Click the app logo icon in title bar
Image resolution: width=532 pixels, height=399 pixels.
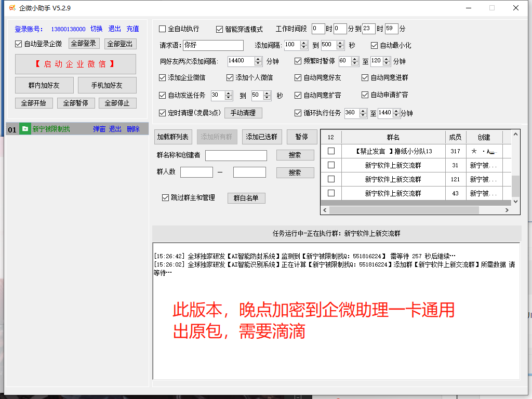(x=12, y=8)
